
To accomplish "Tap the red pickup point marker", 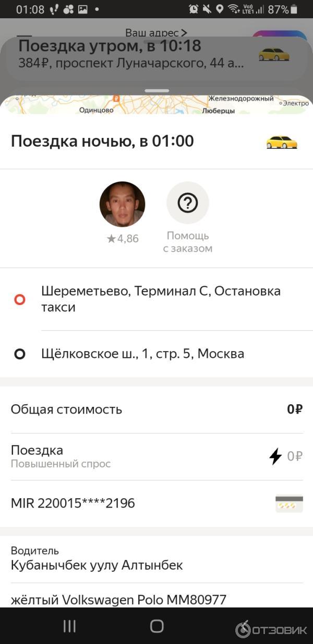I will pyautogui.click(x=20, y=299).
